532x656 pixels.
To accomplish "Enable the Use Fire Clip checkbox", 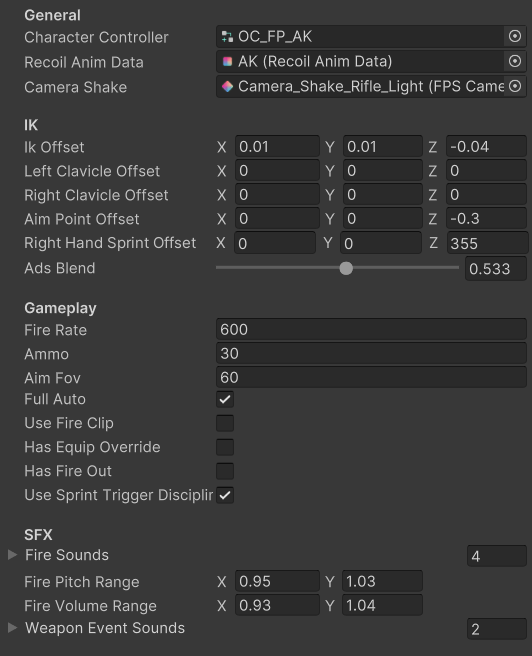I will (x=225, y=423).
